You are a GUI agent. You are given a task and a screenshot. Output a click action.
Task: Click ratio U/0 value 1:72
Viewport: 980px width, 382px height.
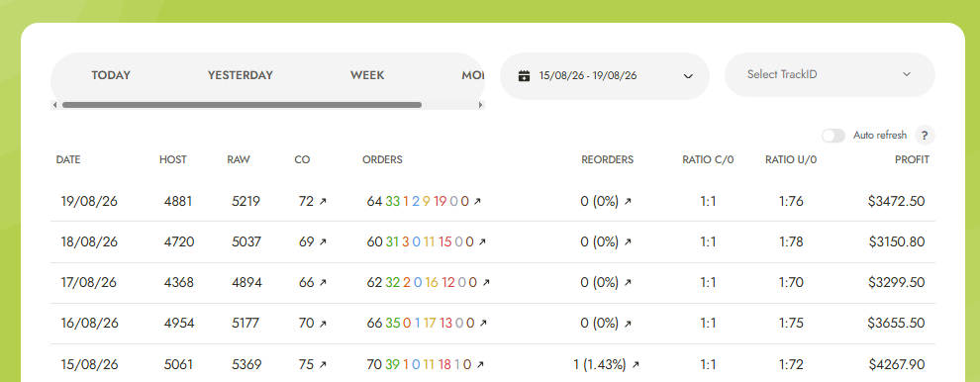(x=791, y=364)
